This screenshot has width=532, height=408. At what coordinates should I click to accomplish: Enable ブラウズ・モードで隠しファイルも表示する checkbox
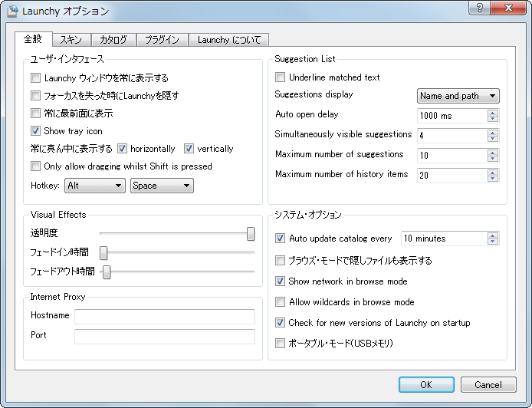[280, 261]
